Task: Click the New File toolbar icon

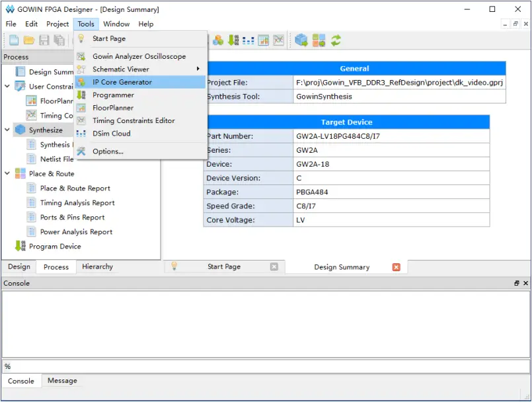Action: [14, 40]
